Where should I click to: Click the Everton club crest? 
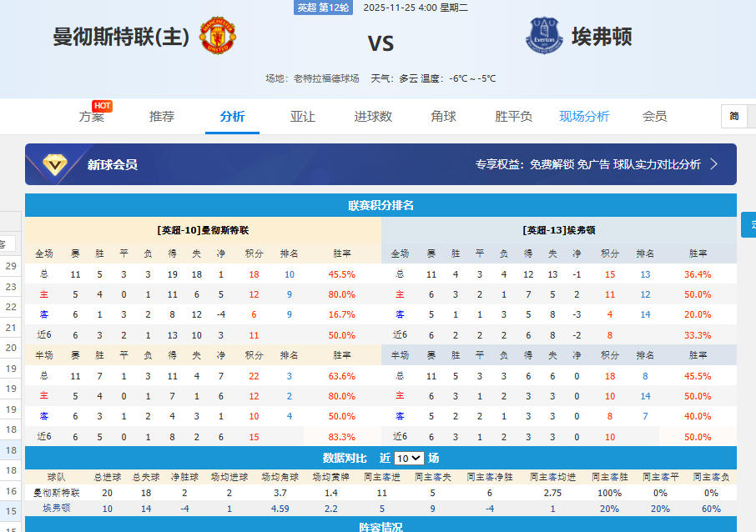coord(544,37)
